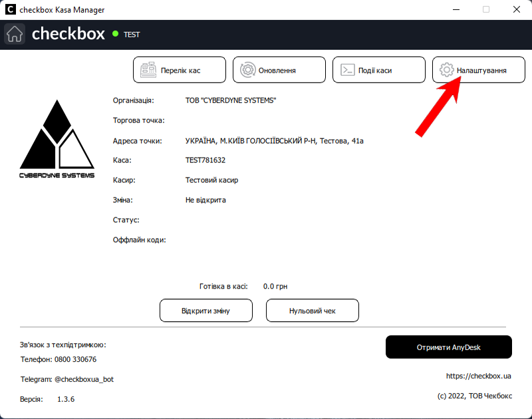The image size is (532, 419).
Task: Click shift status Не відкрита
Action: coord(205,200)
